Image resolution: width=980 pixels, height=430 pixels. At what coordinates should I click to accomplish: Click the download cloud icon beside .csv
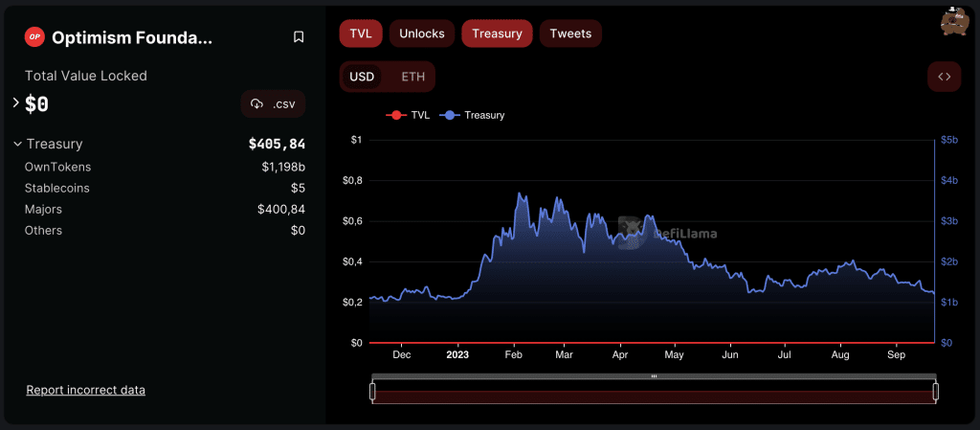pyautogui.click(x=256, y=103)
